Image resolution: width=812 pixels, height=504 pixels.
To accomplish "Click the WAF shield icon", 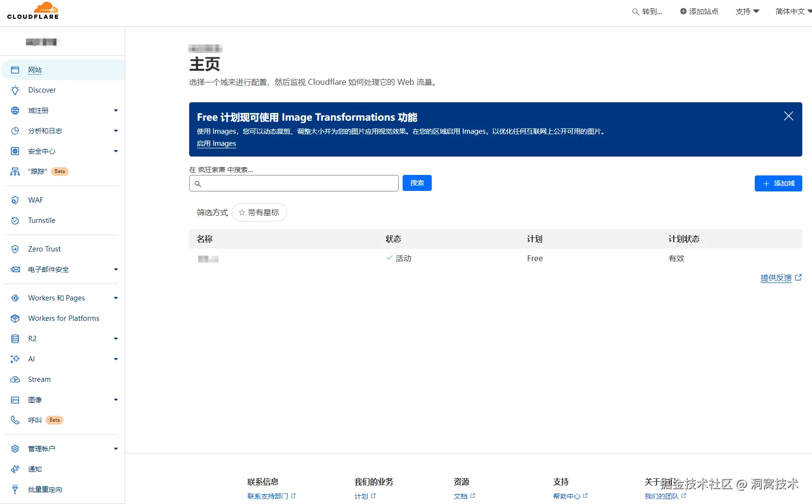I will pyautogui.click(x=15, y=200).
